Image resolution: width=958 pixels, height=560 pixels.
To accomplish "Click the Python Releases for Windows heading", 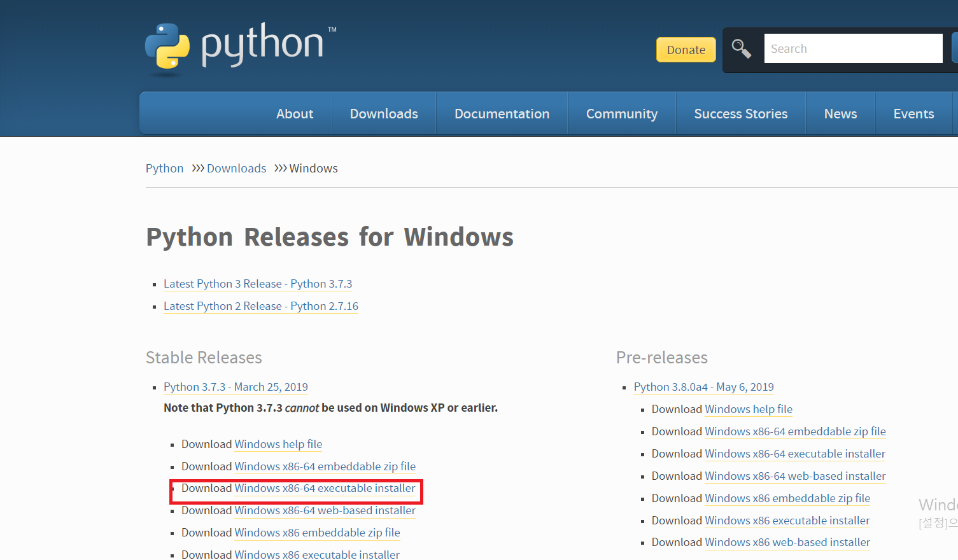I will coord(330,237).
